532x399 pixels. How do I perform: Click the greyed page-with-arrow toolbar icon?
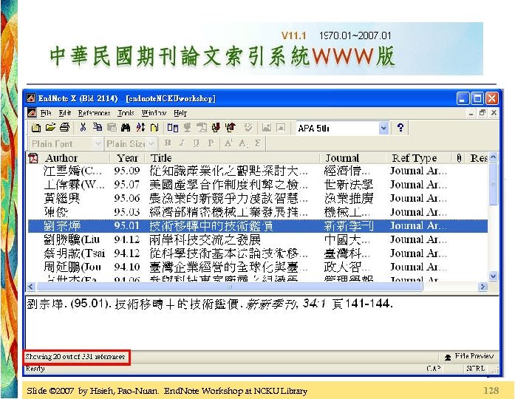(202, 128)
